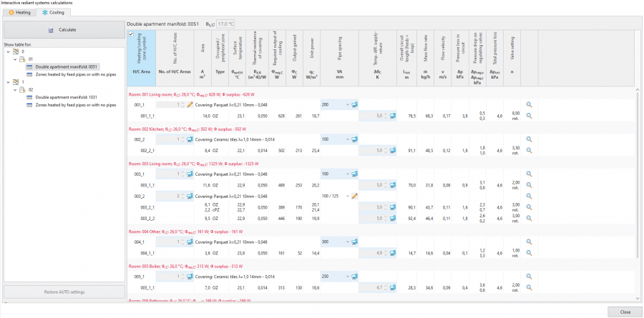
Task: Open pipe spacing dropdown for zone 005_1
Action: 348,276
